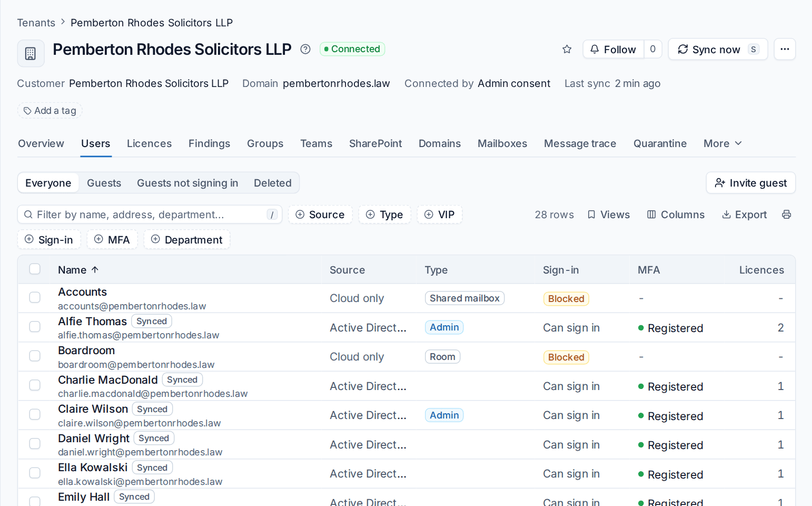
Task: Click the Blocked badge in the Boardroom row
Action: [566, 357]
